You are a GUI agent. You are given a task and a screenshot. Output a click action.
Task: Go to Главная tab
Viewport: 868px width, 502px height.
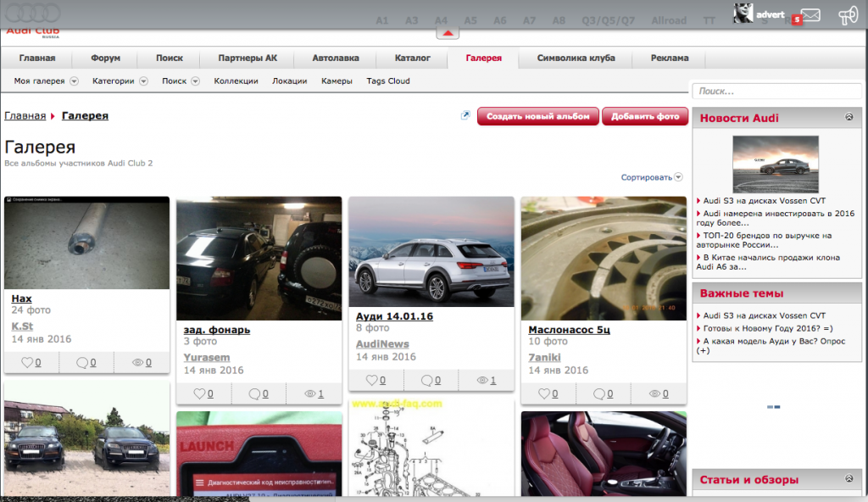37,58
